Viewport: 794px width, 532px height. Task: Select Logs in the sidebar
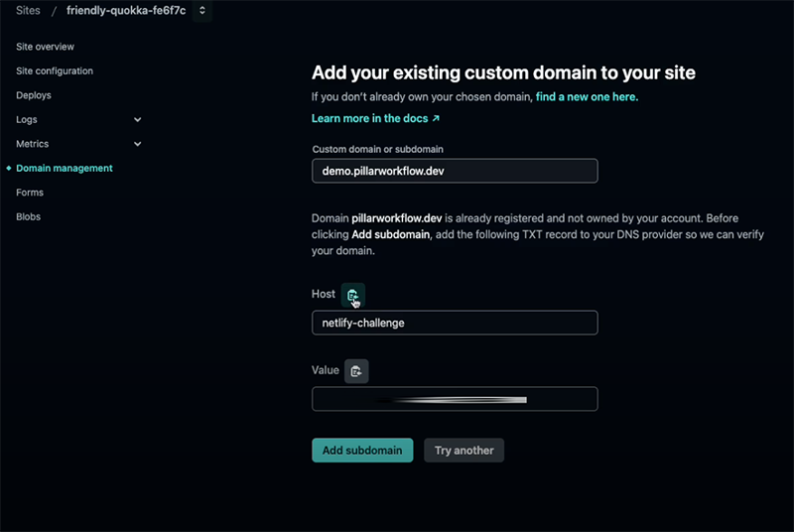pos(27,119)
